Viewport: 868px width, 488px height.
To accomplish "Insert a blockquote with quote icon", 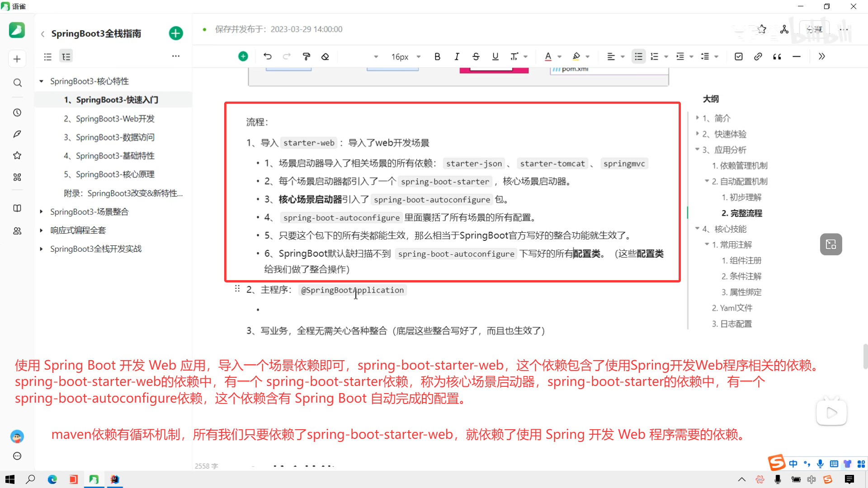I will 777,56.
